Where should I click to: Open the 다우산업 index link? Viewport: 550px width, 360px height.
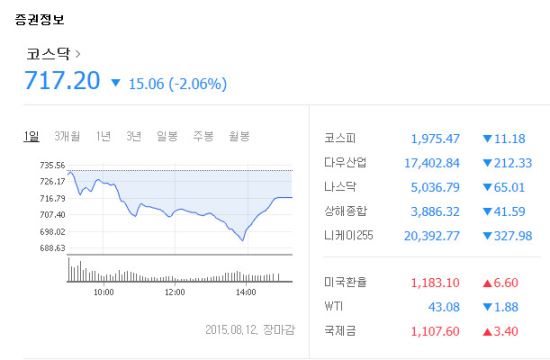[345, 162]
